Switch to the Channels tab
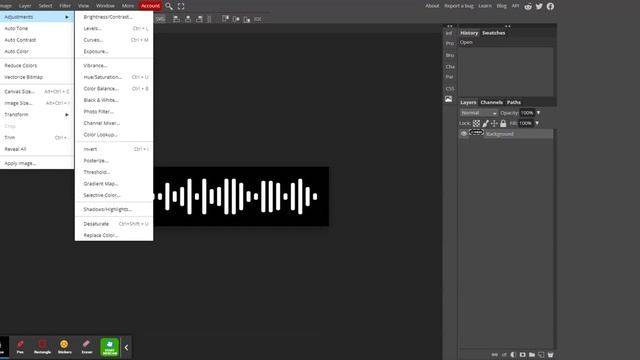This screenshot has width=640, height=360. [x=491, y=102]
